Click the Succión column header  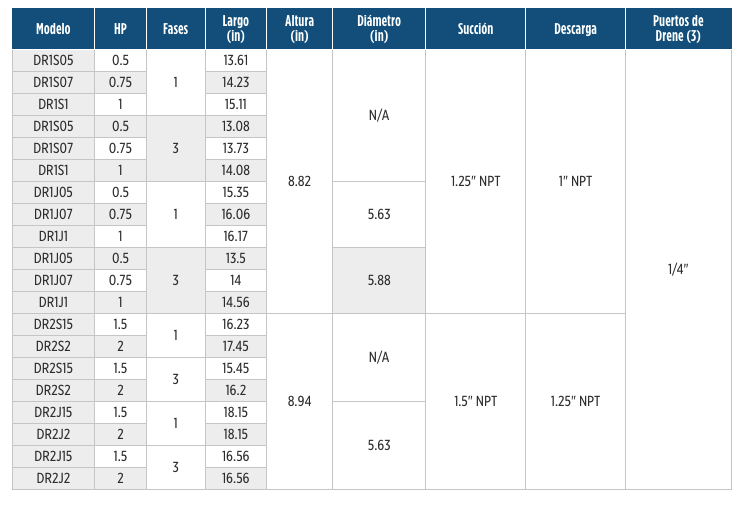click(x=475, y=28)
